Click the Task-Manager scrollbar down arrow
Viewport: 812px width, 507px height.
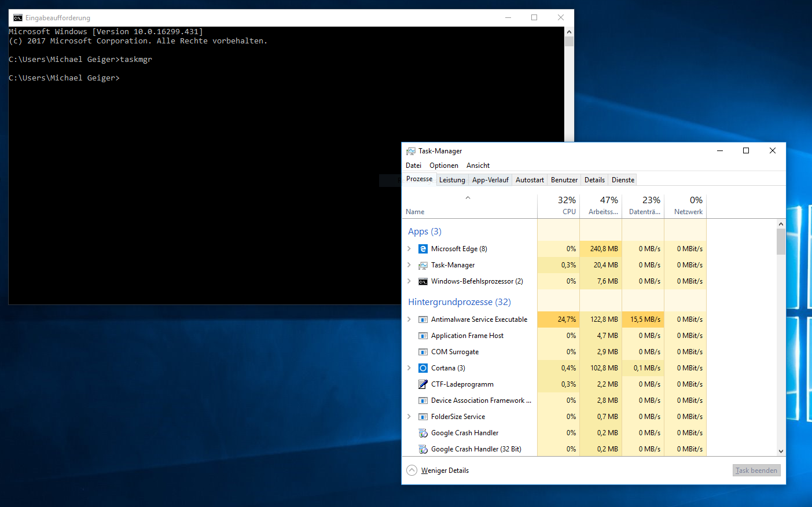(781, 451)
